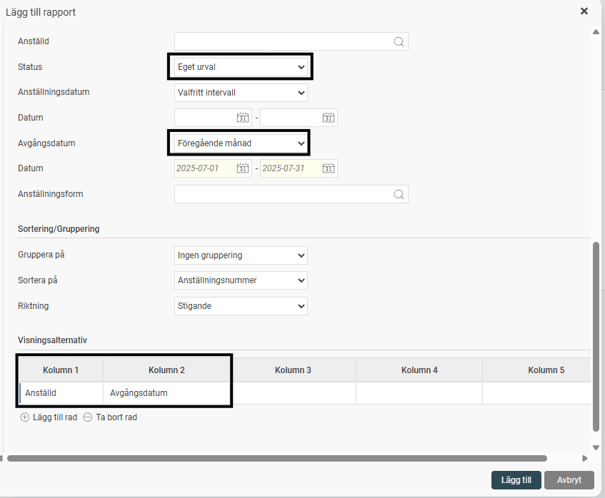Cancel with the Avbryt button
This screenshot has height=498, width=605.
(569, 480)
